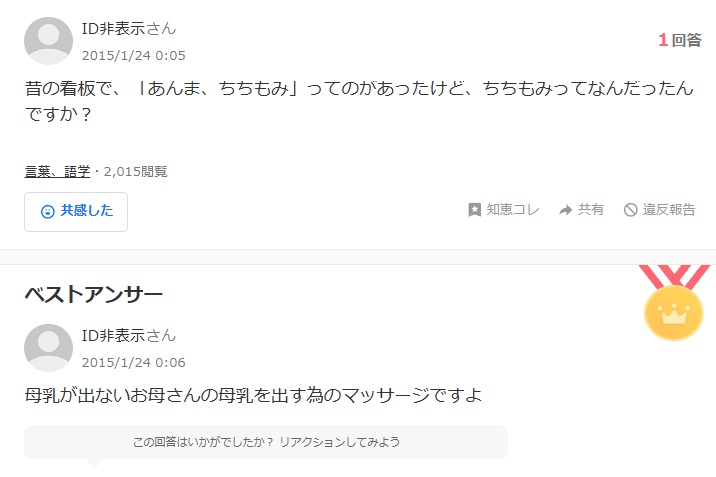Image resolution: width=716 pixels, height=477 pixels.
Task: Report violation via 違反報告 text
Action: click(x=669, y=210)
